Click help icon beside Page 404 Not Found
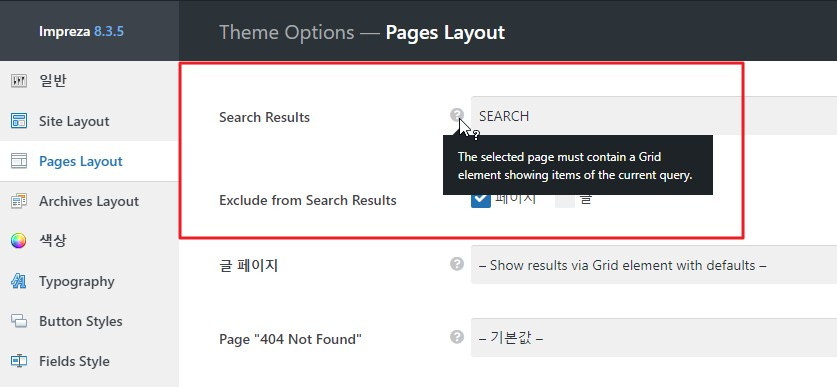Viewport: 837px width, 387px height. (x=456, y=337)
